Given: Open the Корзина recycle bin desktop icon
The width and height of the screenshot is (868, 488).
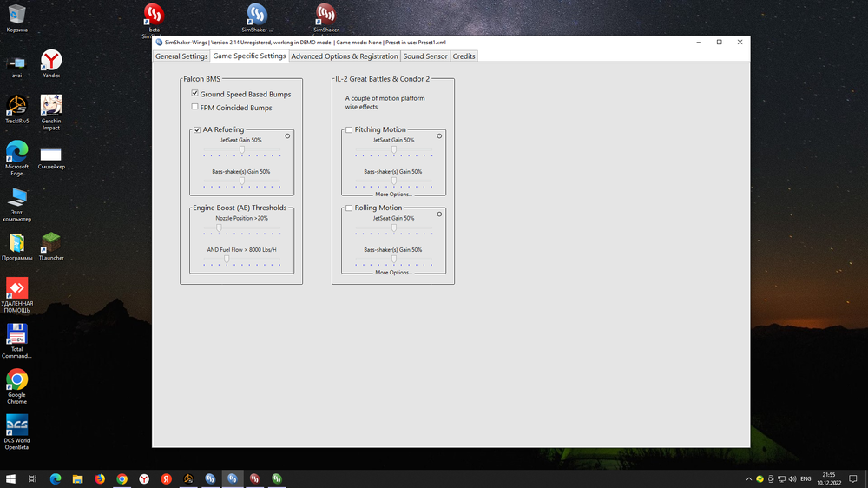Looking at the screenshot, I should pos(16,18).
